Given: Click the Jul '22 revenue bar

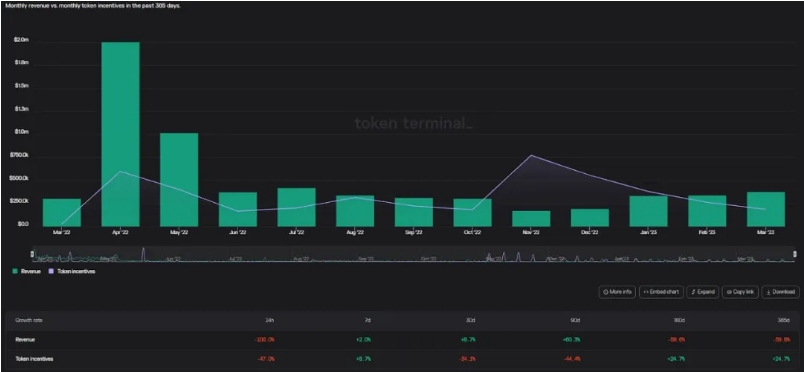Looking at the screenshot, I should [296, 207].
